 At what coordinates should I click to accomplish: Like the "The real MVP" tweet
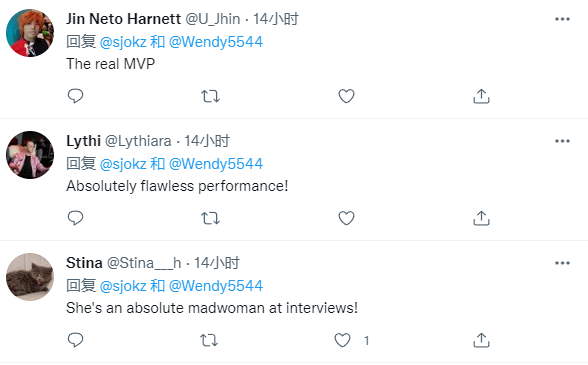(x=346, y=96)
